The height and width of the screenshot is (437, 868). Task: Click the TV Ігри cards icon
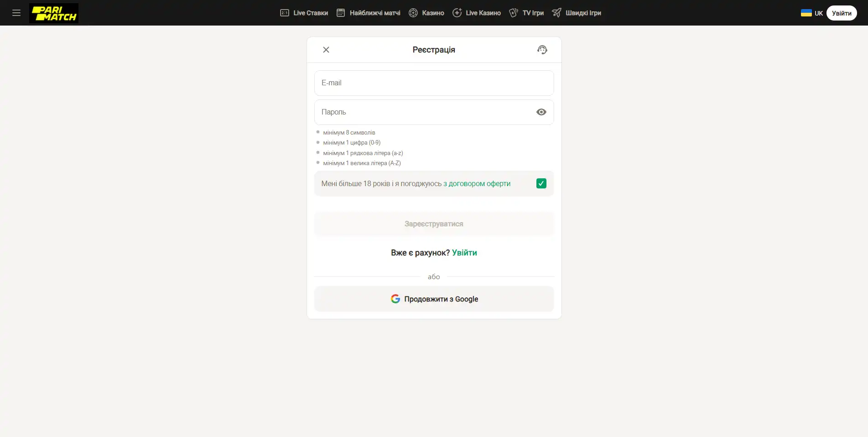(514, 13)
